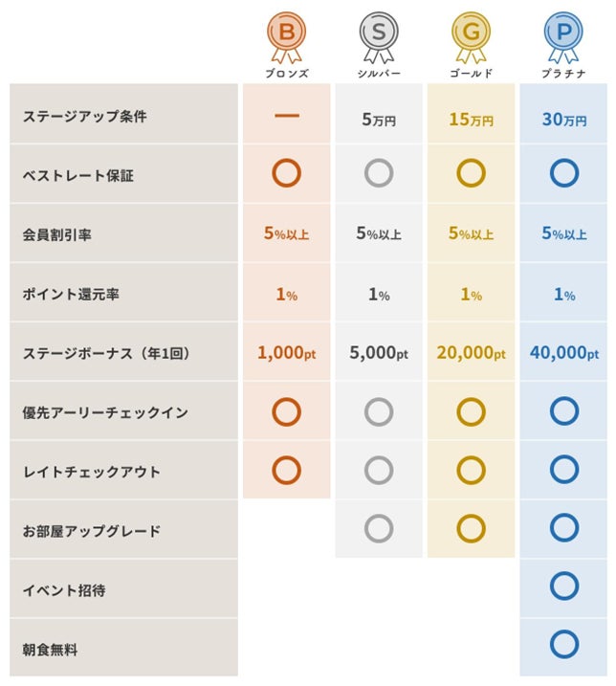Click the 会員割引率 row header
Viewport: 616px width, 686px height.
(57, 235)
